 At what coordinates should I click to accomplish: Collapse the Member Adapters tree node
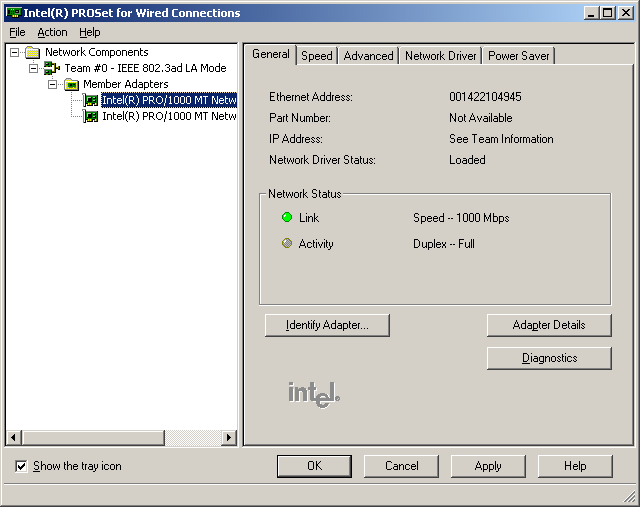tap(54, 84)
